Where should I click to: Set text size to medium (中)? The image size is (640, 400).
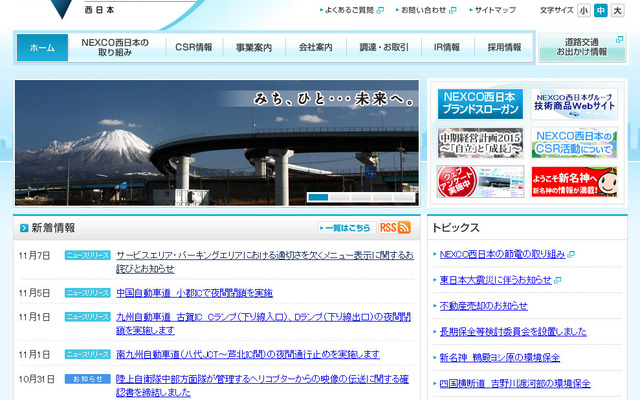[600, 11]
